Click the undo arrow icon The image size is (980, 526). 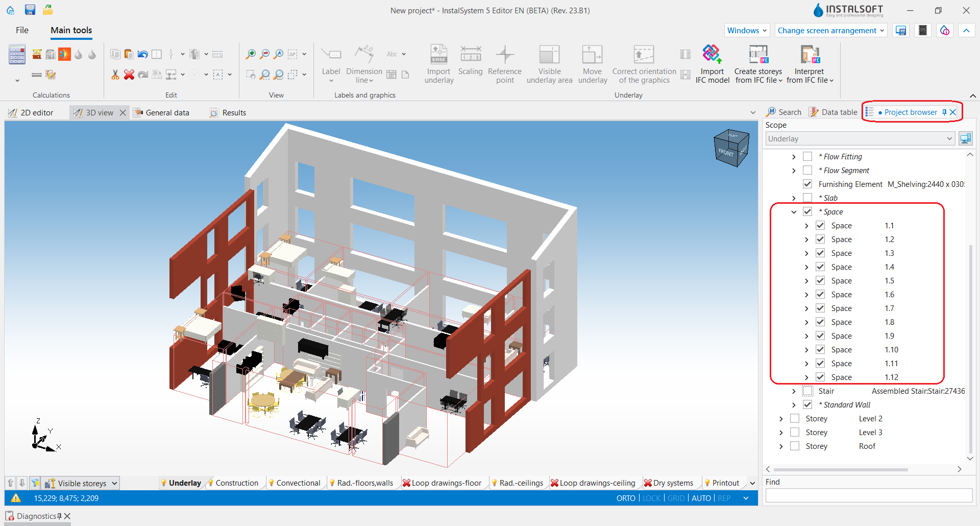[143, 54]
